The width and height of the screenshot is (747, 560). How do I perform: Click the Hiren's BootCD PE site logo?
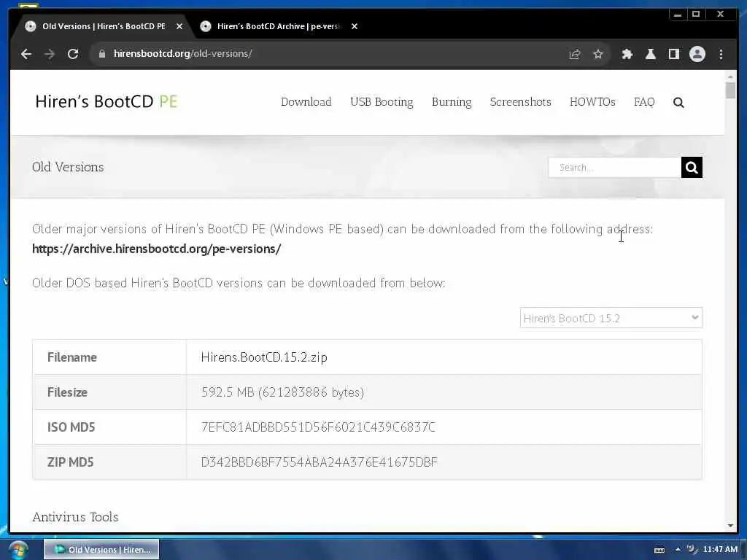107,101
